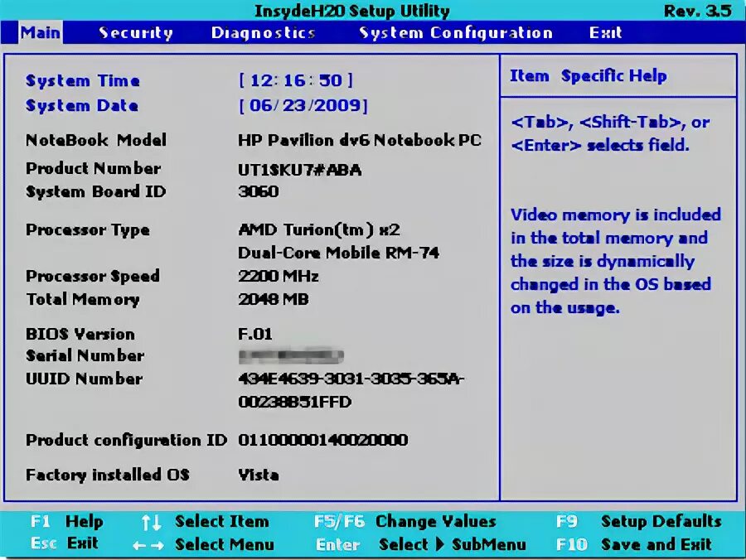746x560 pixels.
Task: Click the System Time label
Action: point(83,80)
